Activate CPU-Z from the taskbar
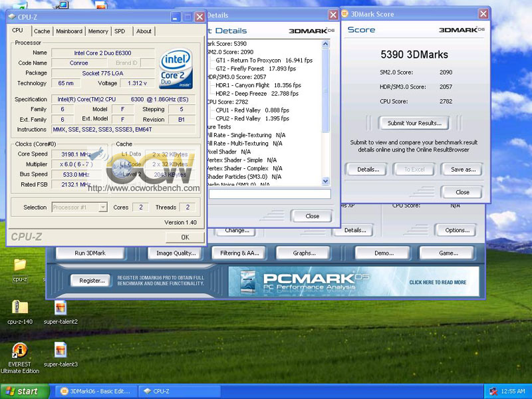 (179, 391)
